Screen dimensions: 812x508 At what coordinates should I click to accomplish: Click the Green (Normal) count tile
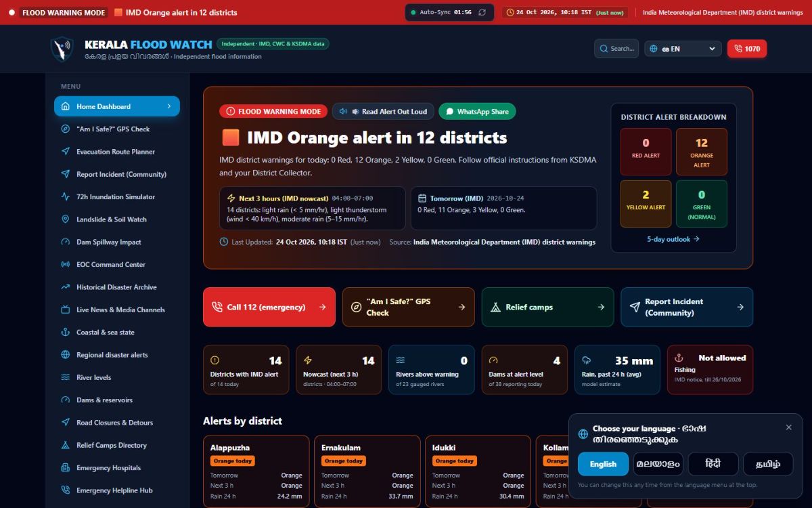pyautogui.click(x=702, y=204)
